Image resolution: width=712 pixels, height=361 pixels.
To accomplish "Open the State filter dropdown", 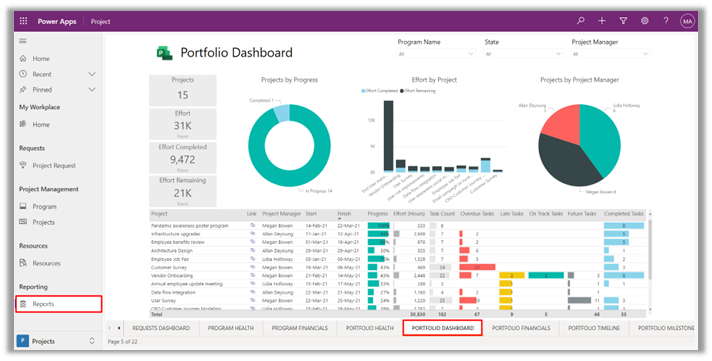I will [523, 54].
